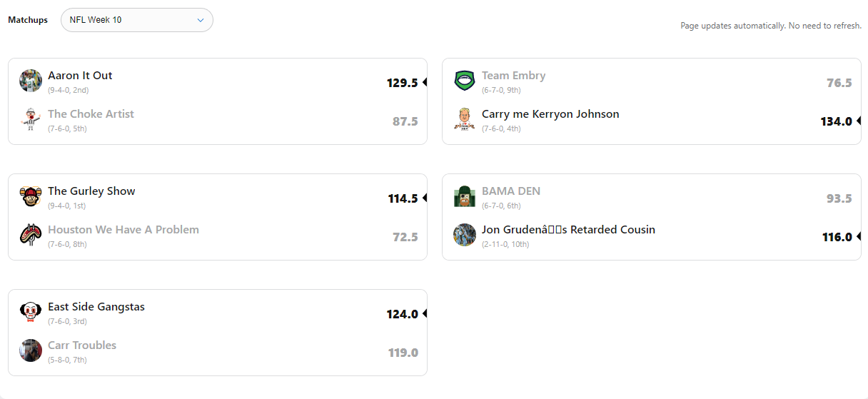
Task: Open The Gurley Show team link
Action: click(91, 191)
